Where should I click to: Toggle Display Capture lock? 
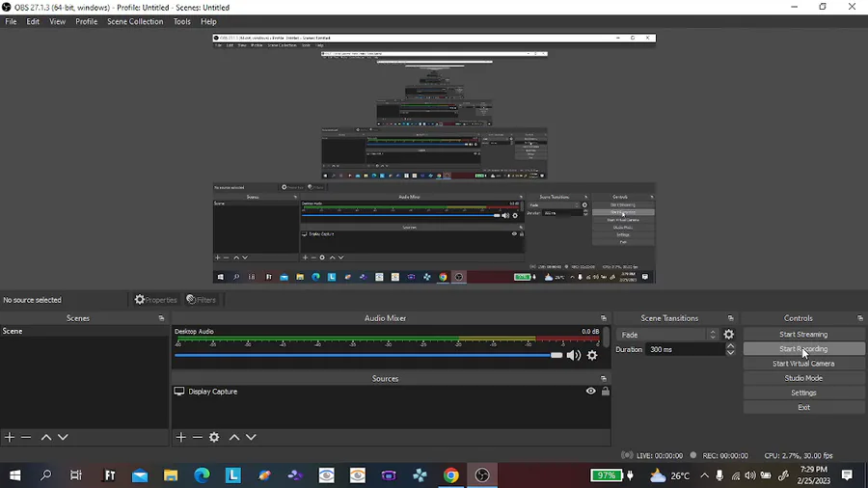coord(605,392)
